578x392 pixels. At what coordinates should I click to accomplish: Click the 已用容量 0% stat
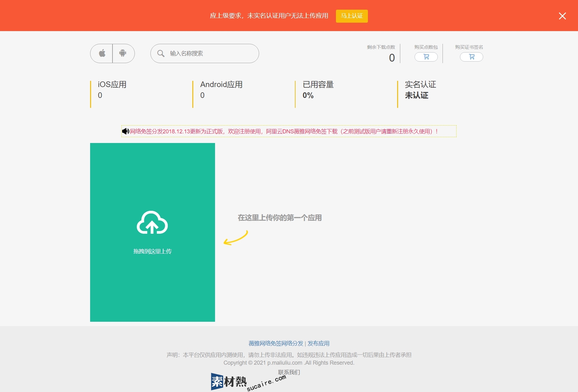318,90
